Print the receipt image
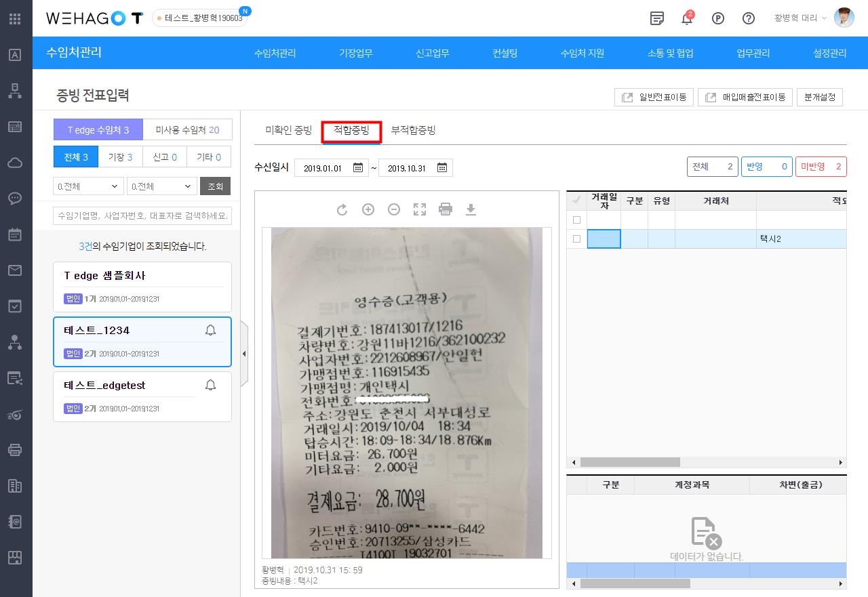Screen dimensions: 868x597 pos(446,210)
